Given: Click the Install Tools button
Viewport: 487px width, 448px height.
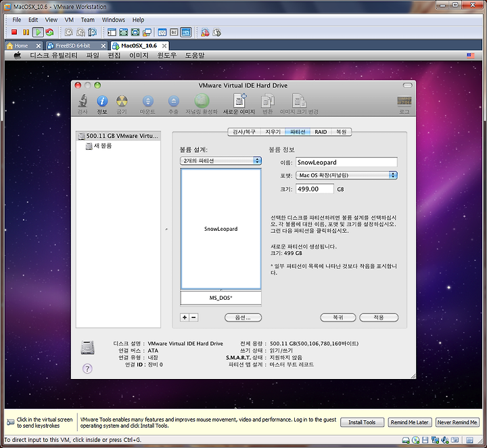Looking at the screenshot, I should point(362,422).
